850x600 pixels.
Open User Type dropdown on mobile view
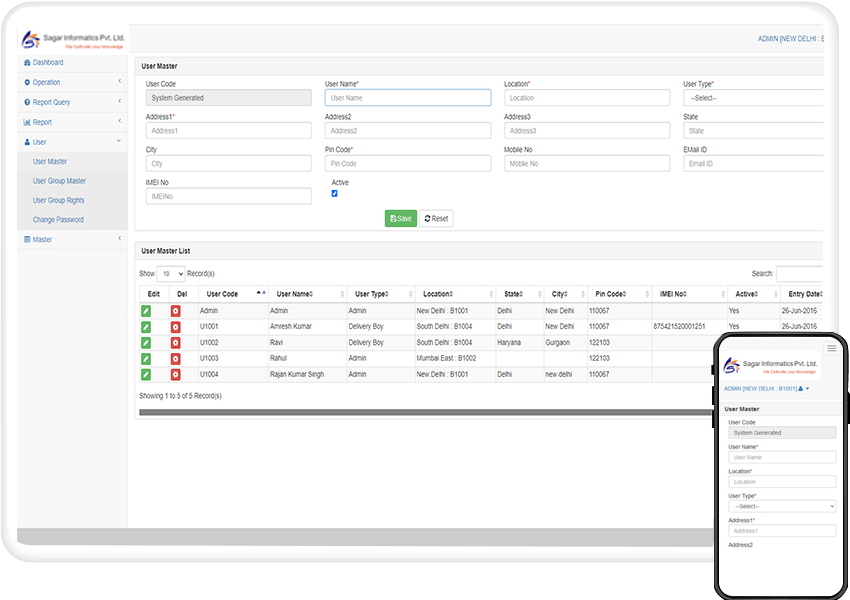point(782,506)
